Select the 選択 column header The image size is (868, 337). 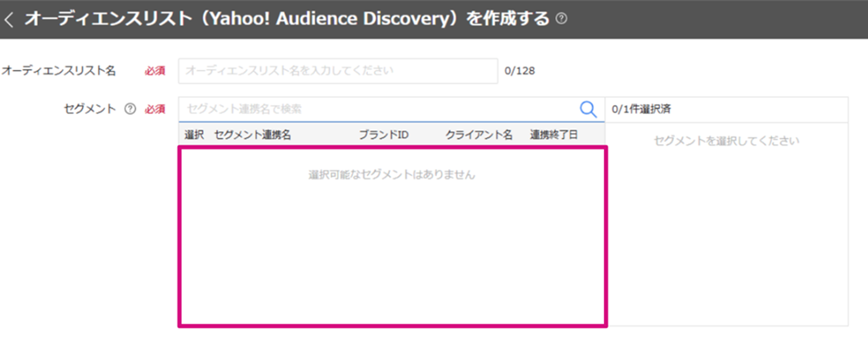point(194,135)
